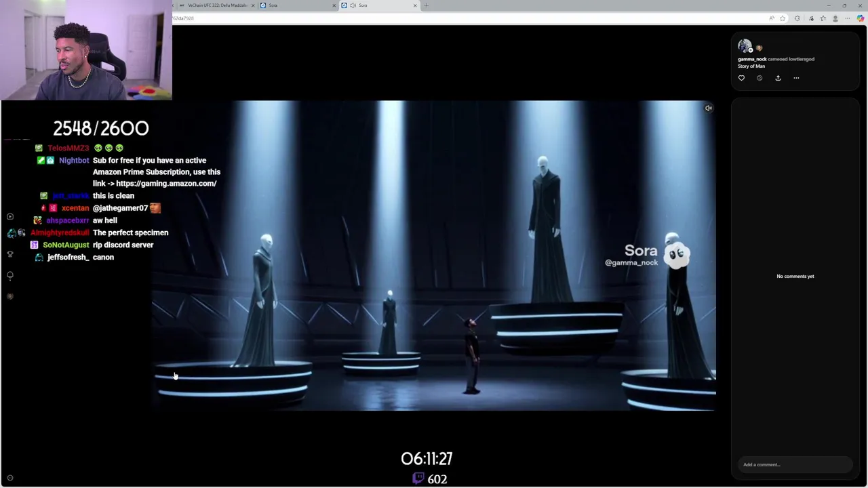Viewport: 868px width, 488px height.
Task: Click the Story of Man caption
Action: (x=751, y=66)
